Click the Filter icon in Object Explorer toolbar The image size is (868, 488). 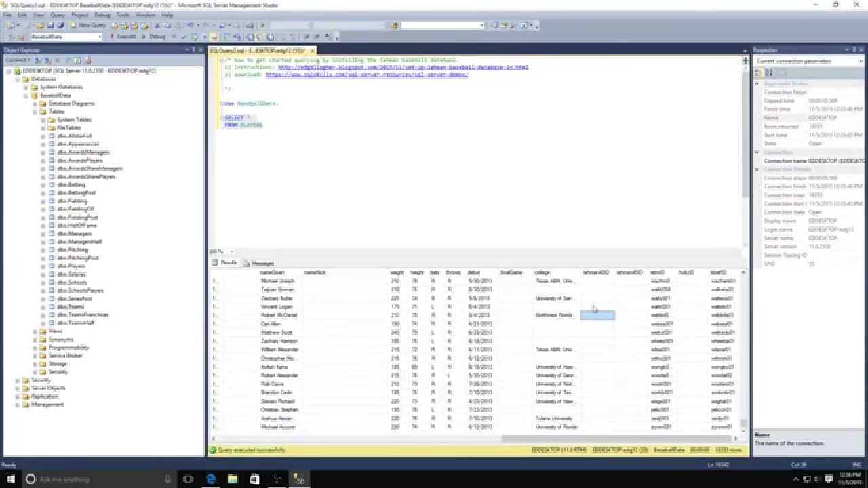(x=67, y=60)
